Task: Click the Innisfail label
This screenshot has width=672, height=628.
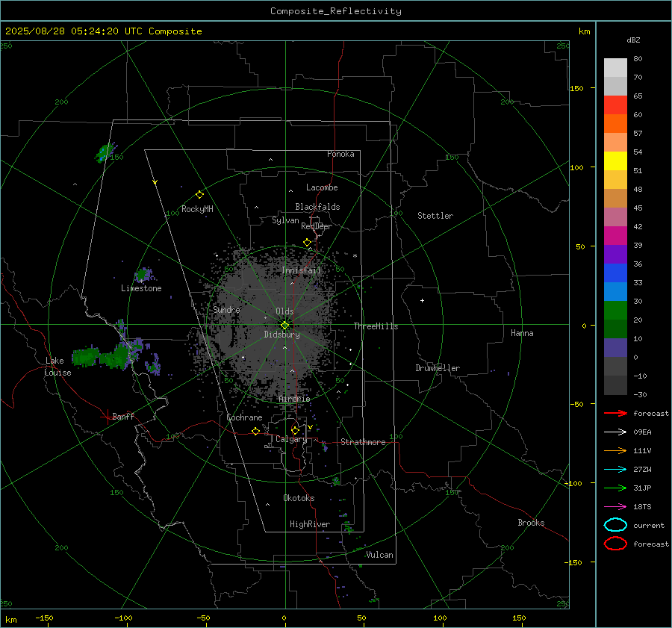Action: click(x=302, y=270)
